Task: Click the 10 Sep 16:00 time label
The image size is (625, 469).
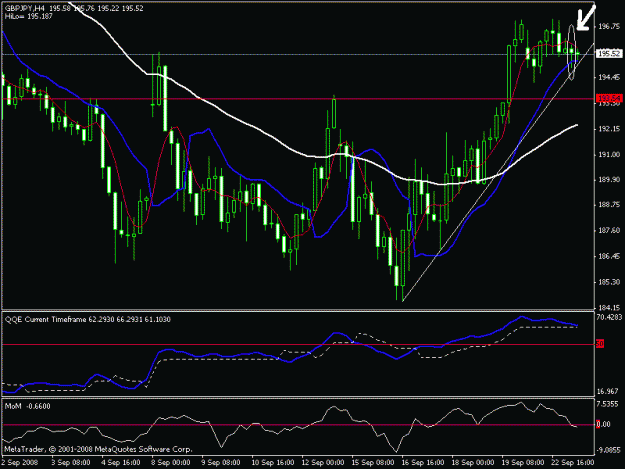Action: pos(273,462)
